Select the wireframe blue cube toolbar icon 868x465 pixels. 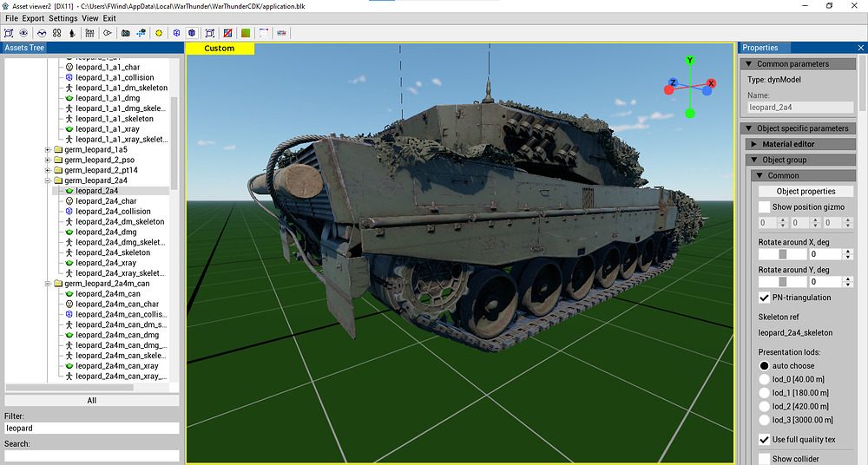(x=176, y=33)
